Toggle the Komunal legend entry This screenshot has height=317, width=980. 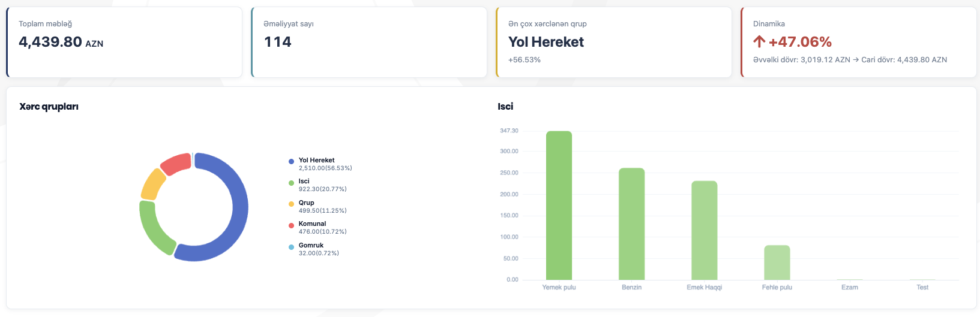pyautogui.click(x=318, y=228)
